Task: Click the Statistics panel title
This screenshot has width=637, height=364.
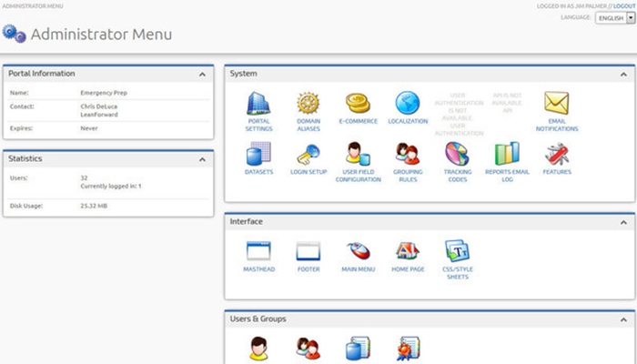Action: [25, 159]
